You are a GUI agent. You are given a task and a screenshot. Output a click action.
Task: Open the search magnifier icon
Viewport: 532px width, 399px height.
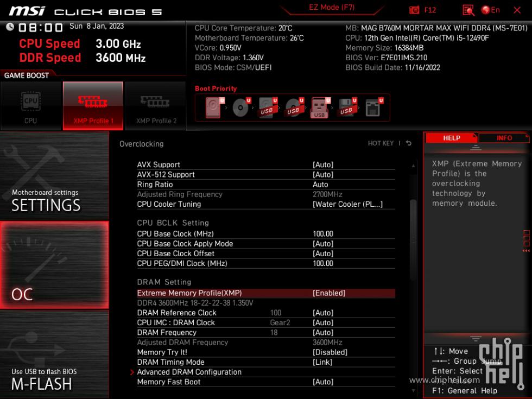tap(468, 9)
